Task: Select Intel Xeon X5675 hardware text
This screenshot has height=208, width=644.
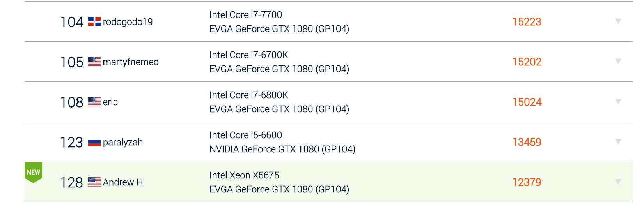Action: click(x=244, y=175)
